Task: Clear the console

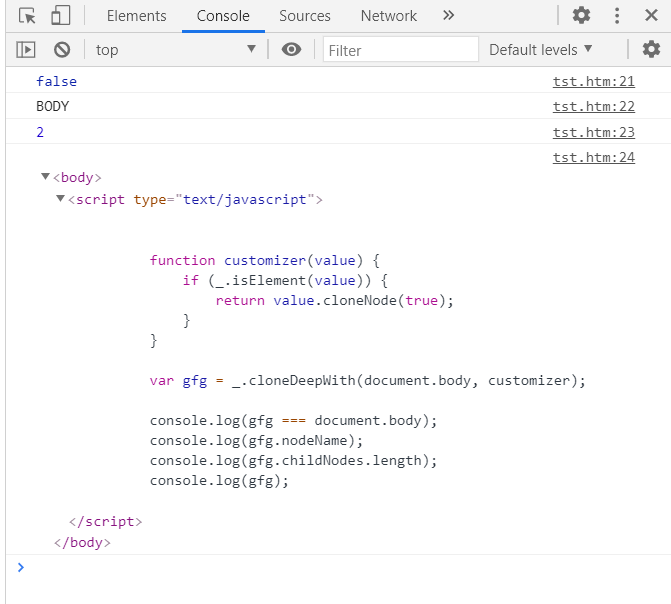Action: [x=62, y=50]
